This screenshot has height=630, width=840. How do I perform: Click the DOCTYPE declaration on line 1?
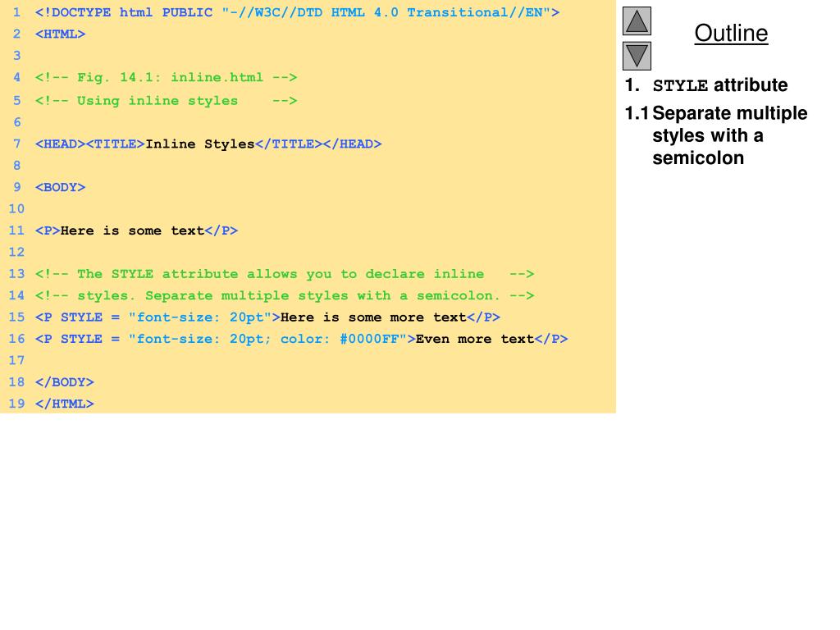[x=297, y=12]
